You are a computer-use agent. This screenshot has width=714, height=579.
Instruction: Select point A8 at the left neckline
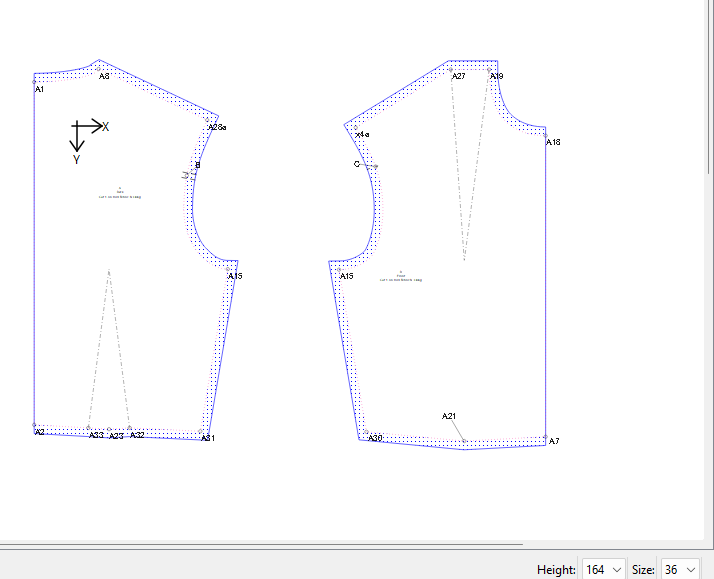[99, 62]
